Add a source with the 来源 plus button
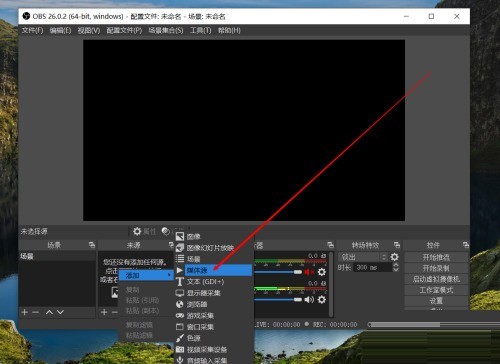 pos(104,312)
